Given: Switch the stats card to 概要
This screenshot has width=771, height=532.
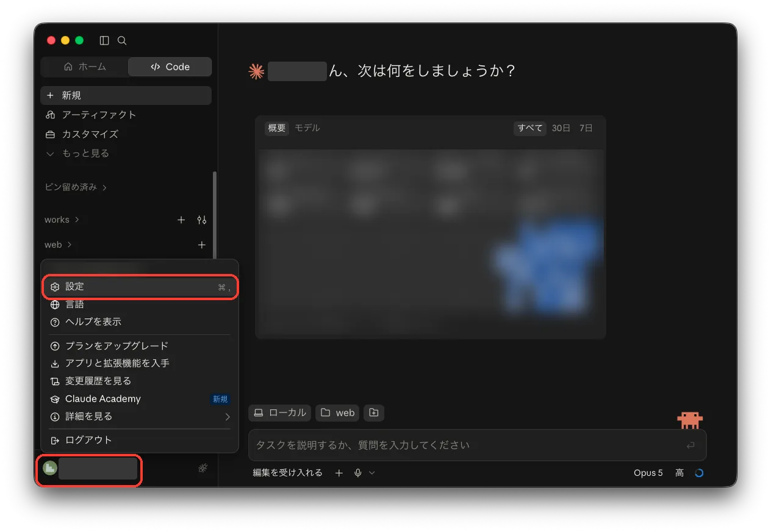Looking at the screenshot, I should tap(276, 128).
